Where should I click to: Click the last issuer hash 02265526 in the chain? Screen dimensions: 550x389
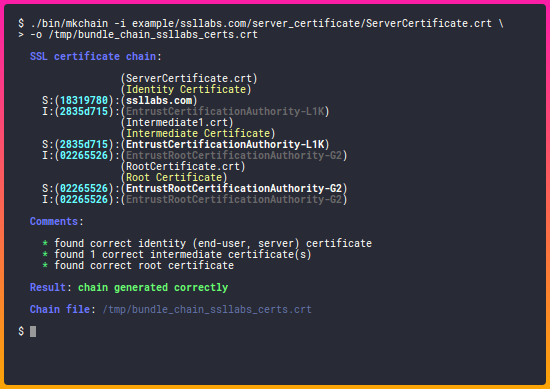pyautogui.click(x=84, y=199)
